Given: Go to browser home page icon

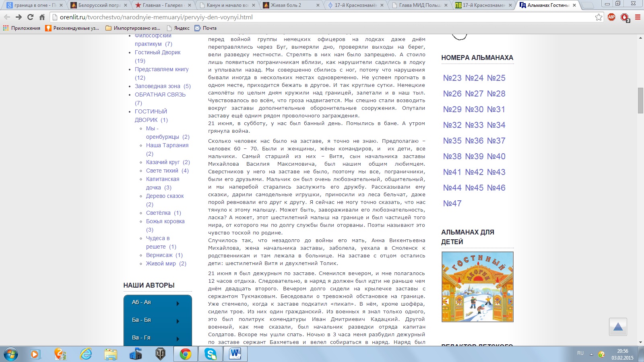Looking at the screenshot, I should [x=42, y=17].
